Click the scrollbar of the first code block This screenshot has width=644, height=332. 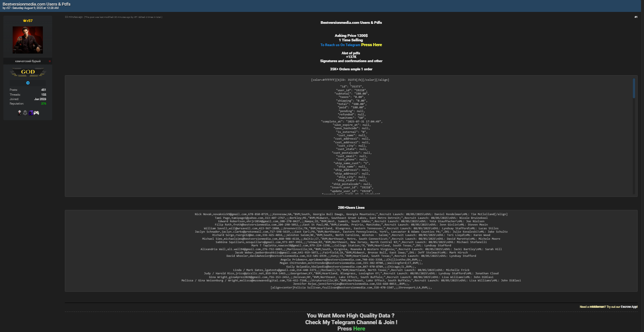(634, 88)
